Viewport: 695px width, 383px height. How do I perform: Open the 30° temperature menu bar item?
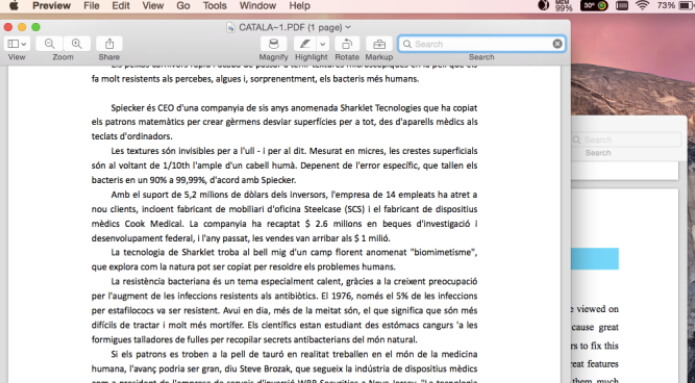594,5
